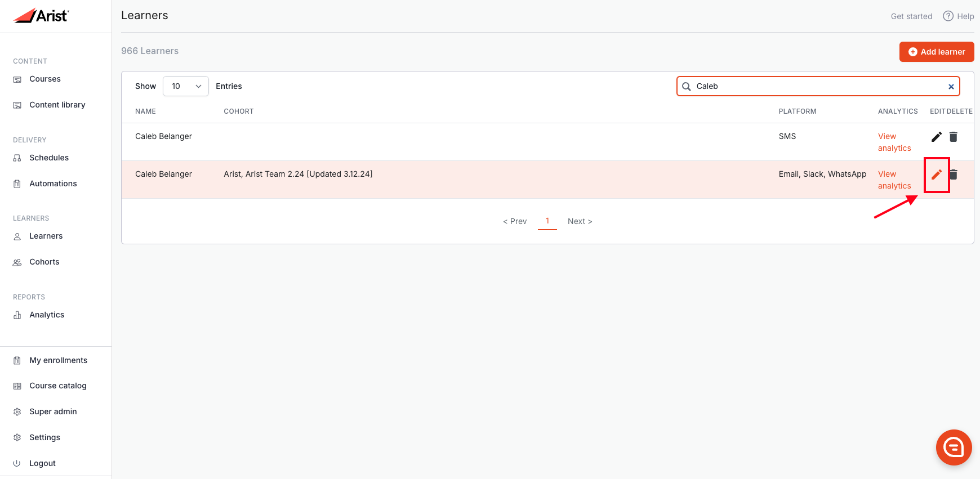Click the search magnifier icon
The height and width of the screenshot is (479, 980).
687,86
